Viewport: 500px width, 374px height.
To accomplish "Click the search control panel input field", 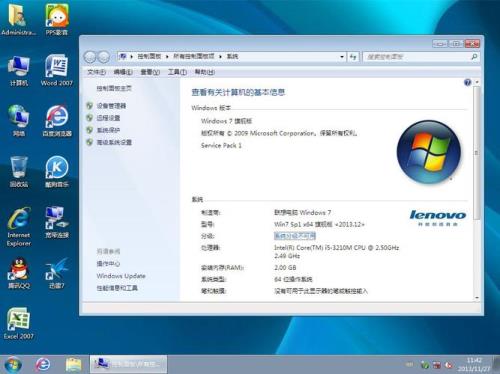I will pos(417,57).
